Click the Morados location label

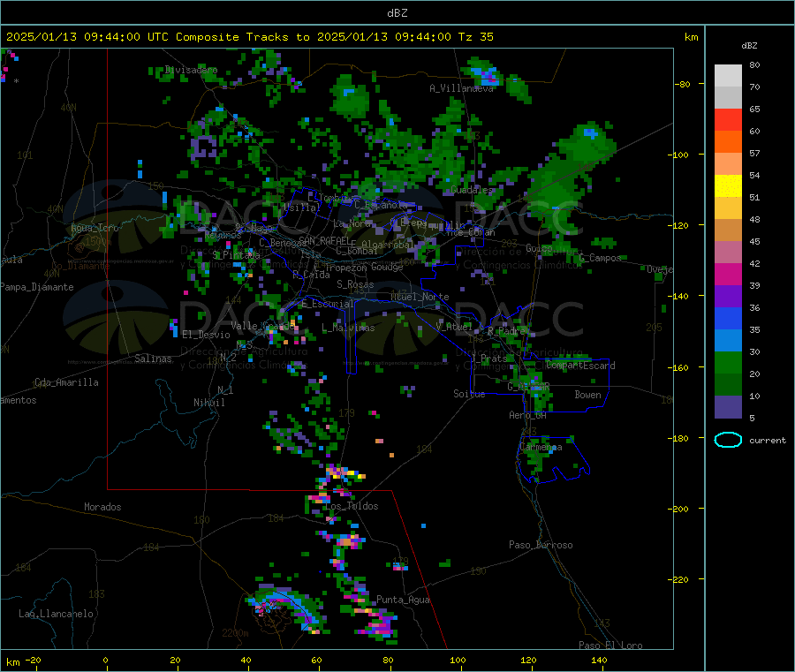102,507
